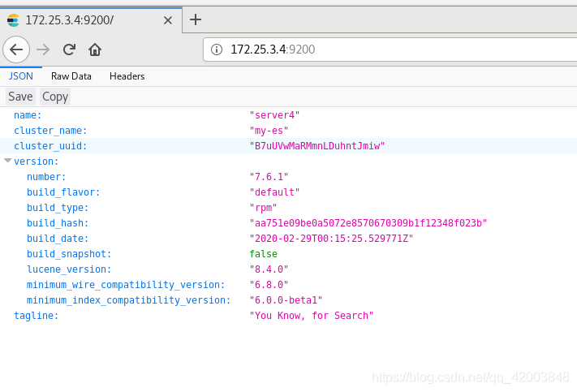Click the "my-es" value
Viewport: 577px width, 392px height.
click(269, 131)
